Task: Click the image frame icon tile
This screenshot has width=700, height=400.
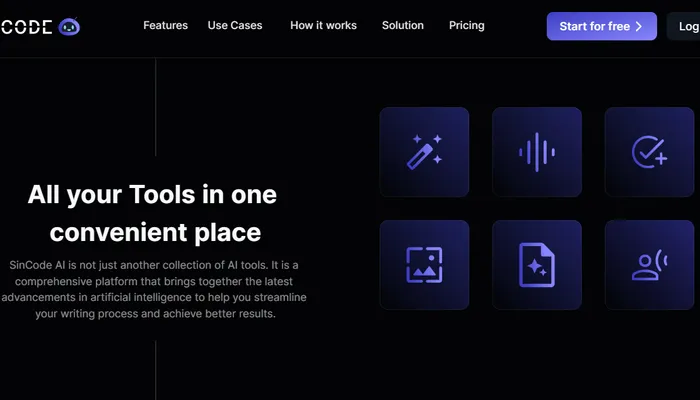Action: coord(424,265)
